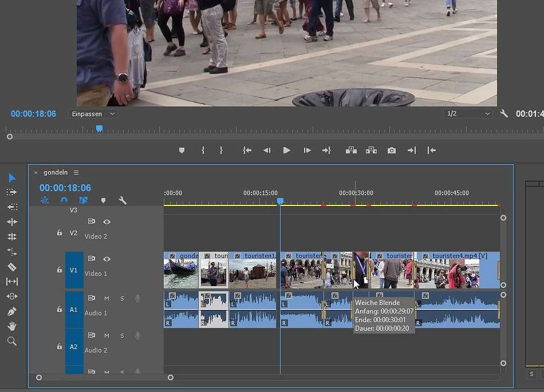Export a frame using the camera icon

392,150
